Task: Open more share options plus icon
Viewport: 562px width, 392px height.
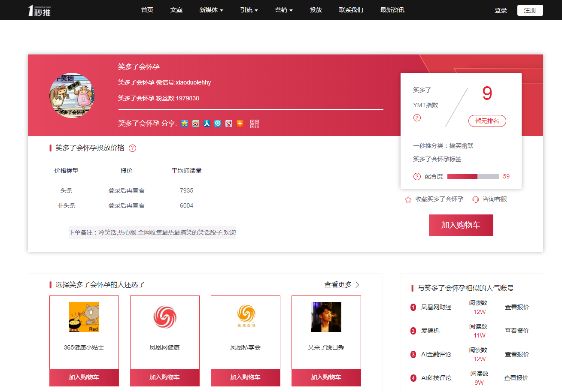Action: click(240, 124)
